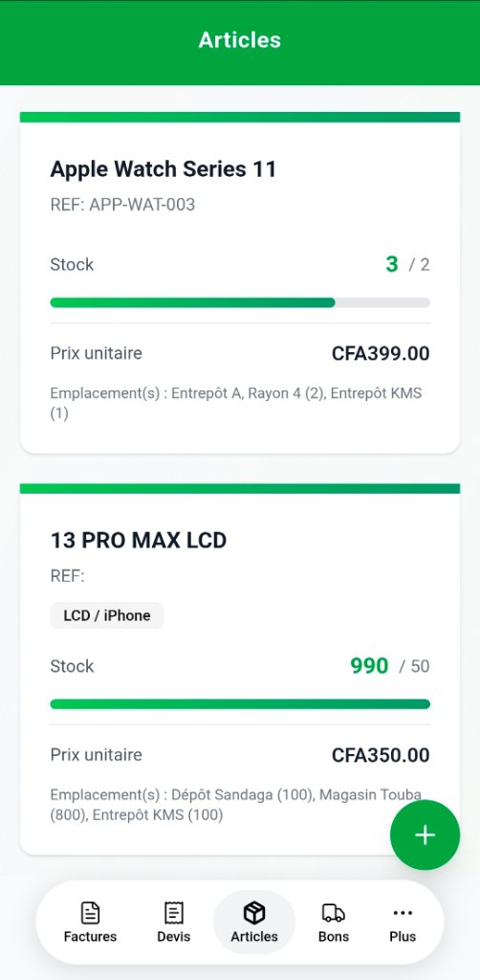
Task: Click the 13 PRO MAX stock progress bar
Action: click(x=240, y=703)
